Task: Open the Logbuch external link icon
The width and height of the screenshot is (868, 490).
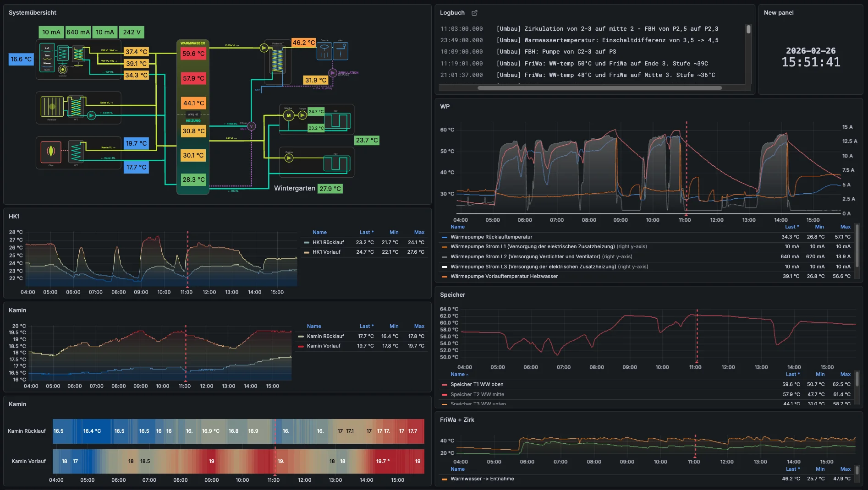Action: click(474, 13)
